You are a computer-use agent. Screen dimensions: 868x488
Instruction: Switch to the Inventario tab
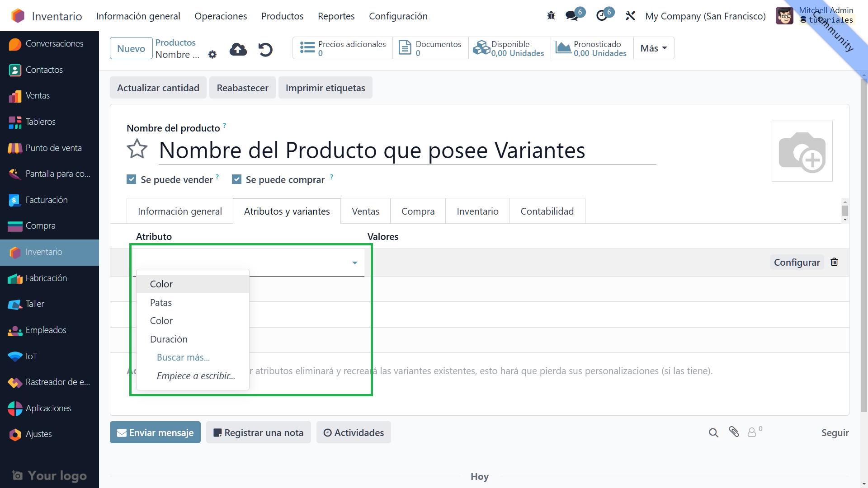pyautogui.click(x=477, y=211)
